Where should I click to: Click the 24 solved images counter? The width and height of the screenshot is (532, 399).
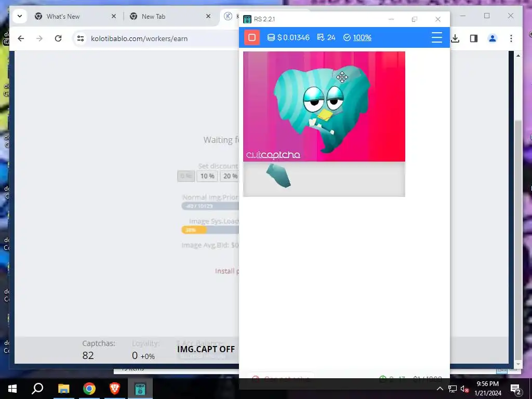326,37
